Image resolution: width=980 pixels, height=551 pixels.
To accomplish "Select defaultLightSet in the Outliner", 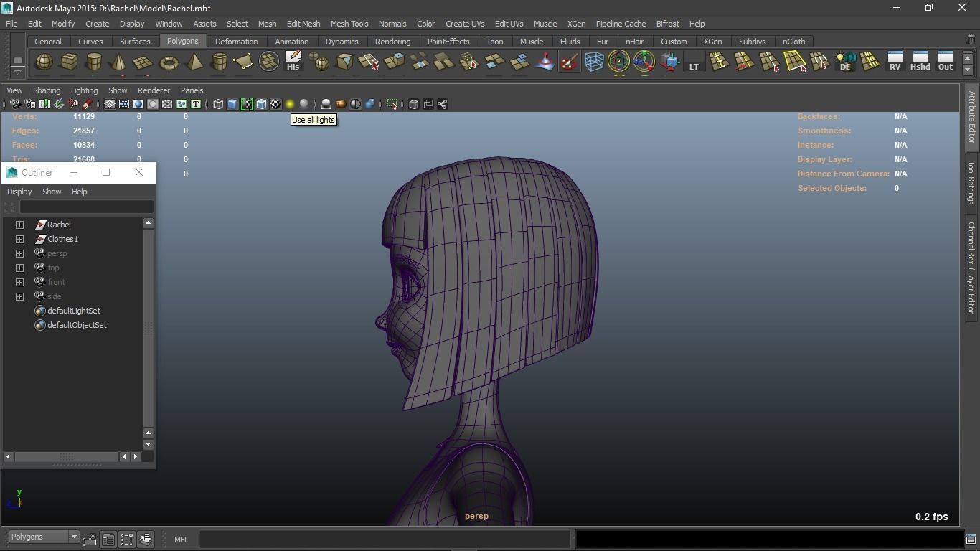I will tap(73, 311).
